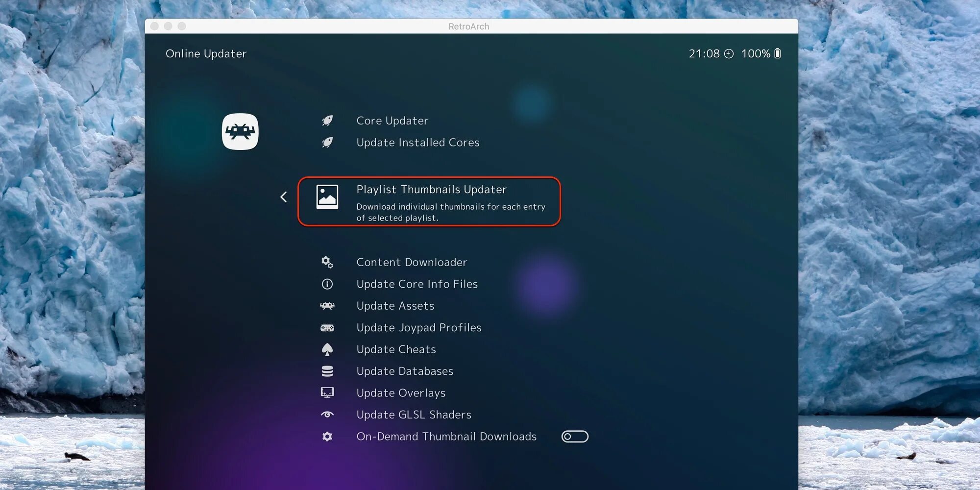Toggle the On-Demand Thumbnail Downloads switch

[575, 437]
